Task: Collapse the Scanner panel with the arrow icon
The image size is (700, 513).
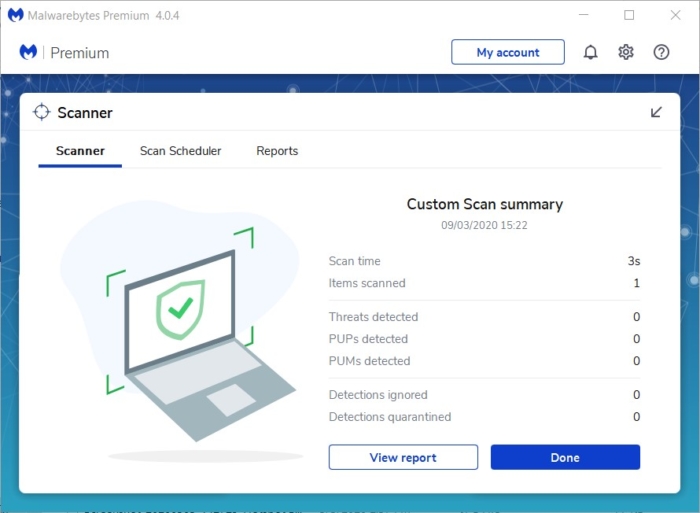Action: point(656,112)
